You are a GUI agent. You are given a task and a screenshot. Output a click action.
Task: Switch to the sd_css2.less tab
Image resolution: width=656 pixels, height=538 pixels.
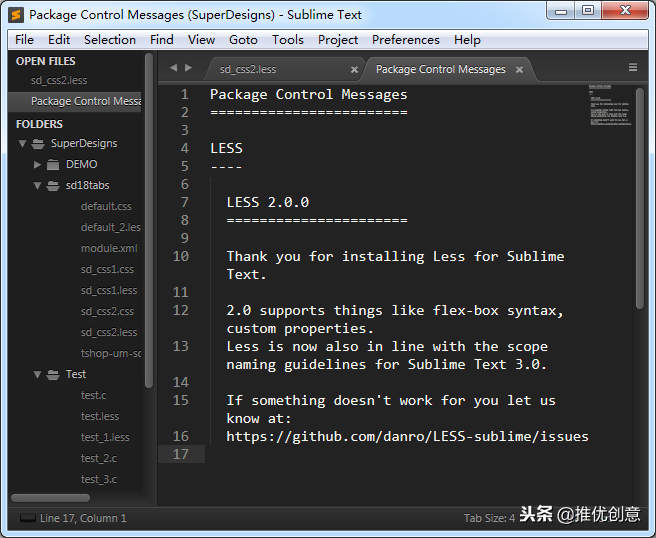(x=282, y=69)
